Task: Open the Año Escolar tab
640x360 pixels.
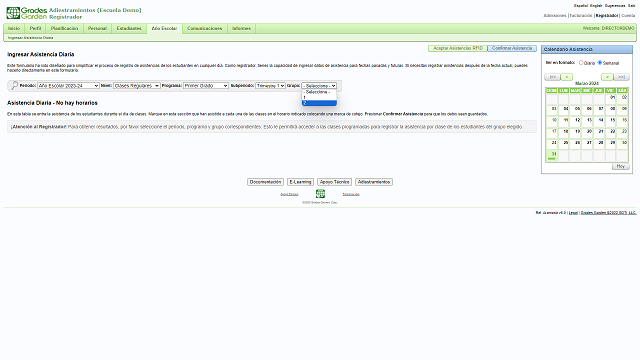Action: pyautogui.click(x=164, y=28)
